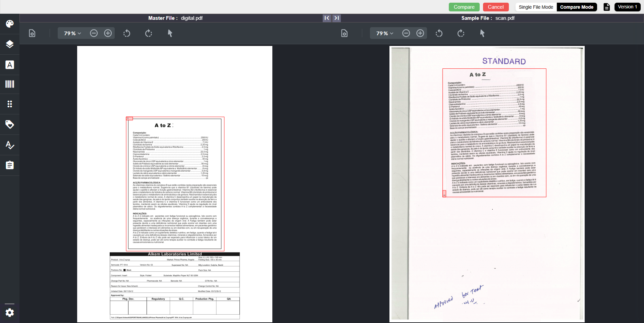
Task: Click the red Cancel button
Action: tap(496, 7)
